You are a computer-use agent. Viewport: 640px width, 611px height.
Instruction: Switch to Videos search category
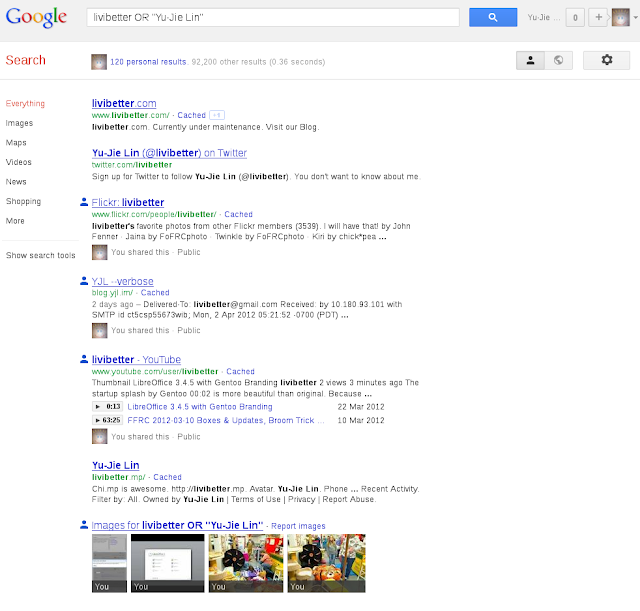(x=18, y=162)
